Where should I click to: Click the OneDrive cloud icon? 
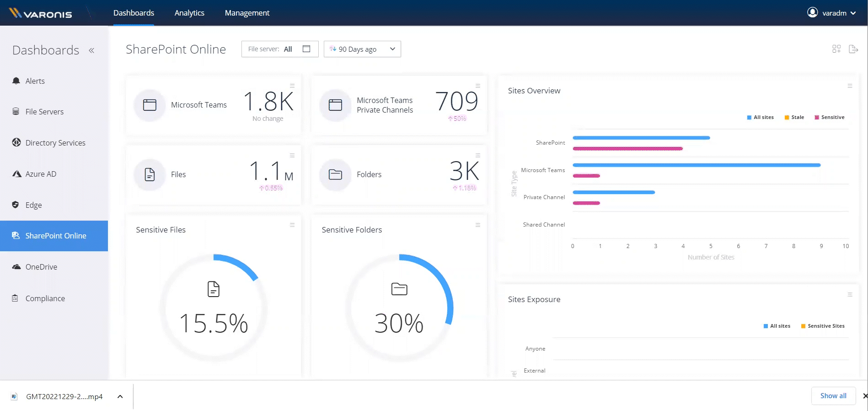pos(16,267)
